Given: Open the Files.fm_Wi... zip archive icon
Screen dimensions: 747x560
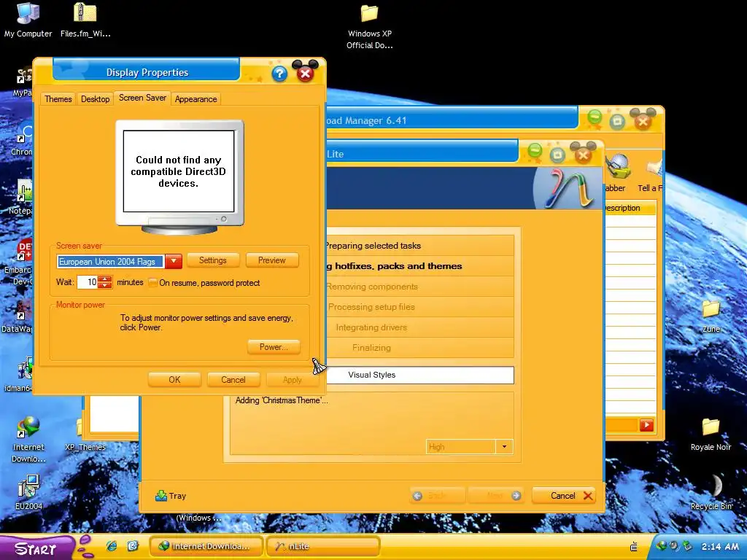Looking at the screenshot, I should point(85,20).
